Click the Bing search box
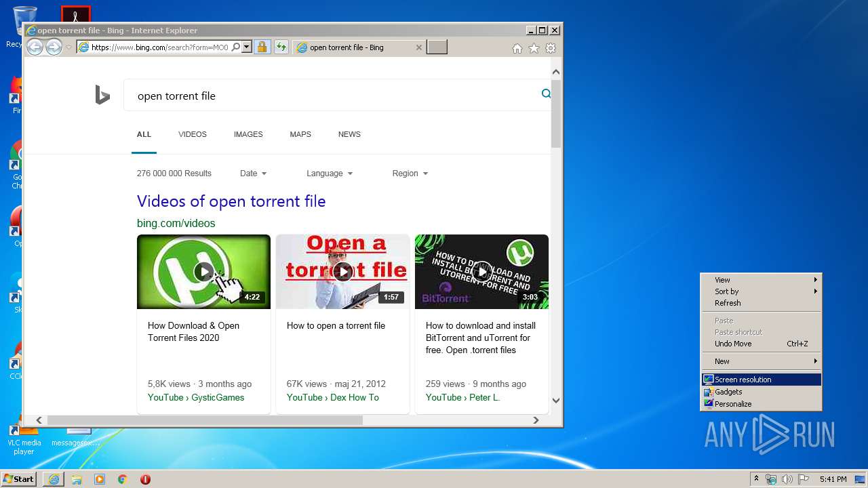 336,96
